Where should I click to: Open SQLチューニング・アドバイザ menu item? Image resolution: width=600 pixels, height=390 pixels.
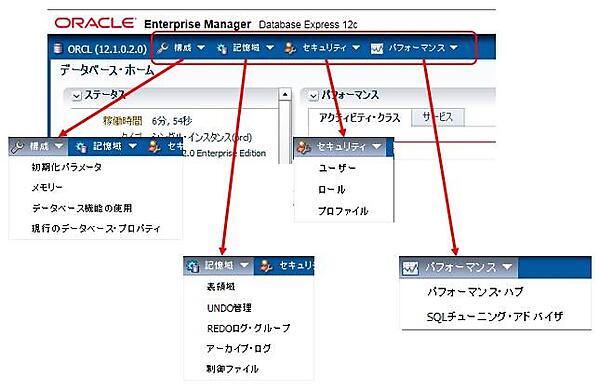(x=495, y=317)
